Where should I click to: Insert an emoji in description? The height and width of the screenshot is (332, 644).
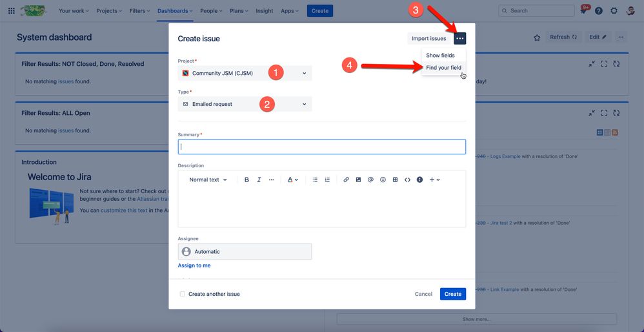coord(383,180)
